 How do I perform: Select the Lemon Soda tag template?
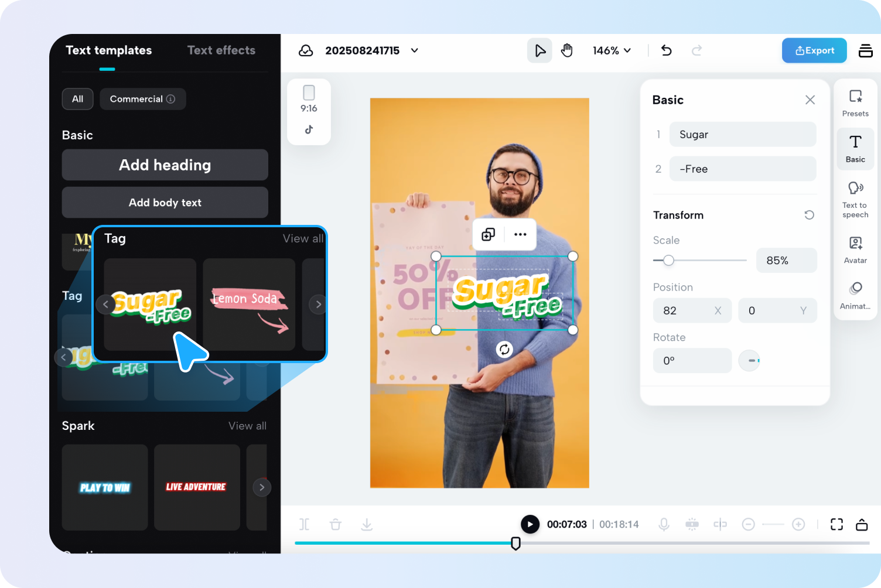(248, 305)
